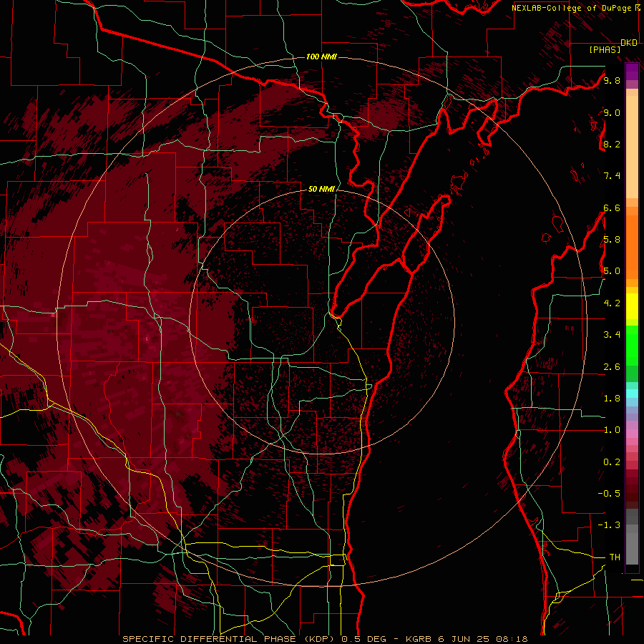This screenshot has height=644, width=644.
Task: Click the 5.0 scale value
Action: tap(612, 271)
